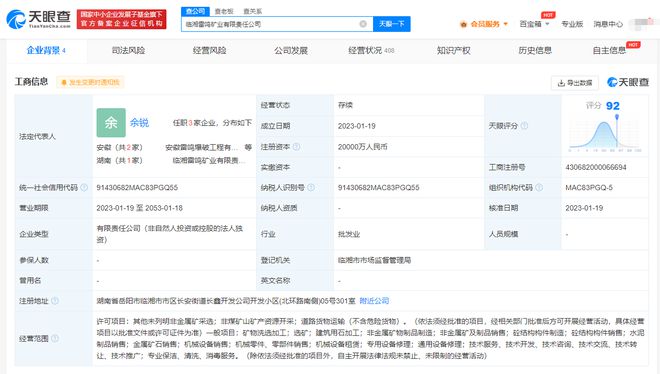Click the info icon beside 统一社会信用代码
Image resolution: width=660 pixels, height=374 pixels.
coord(84,187)
